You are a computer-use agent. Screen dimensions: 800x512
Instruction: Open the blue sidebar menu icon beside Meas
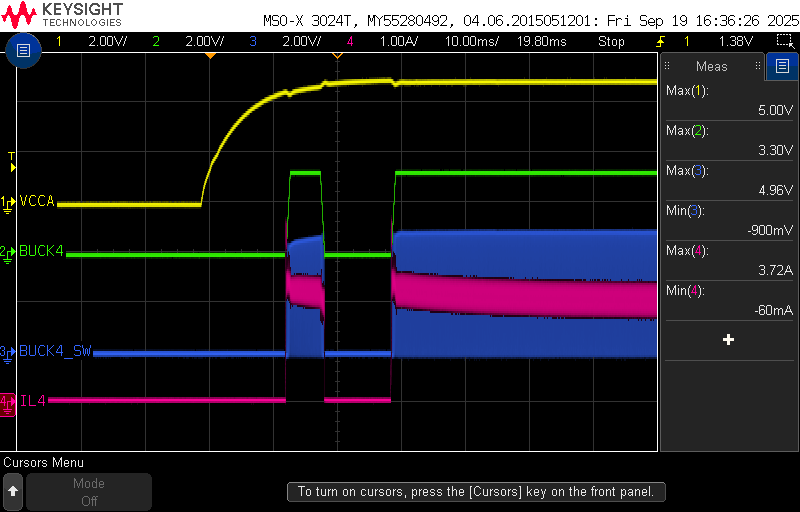782,66
